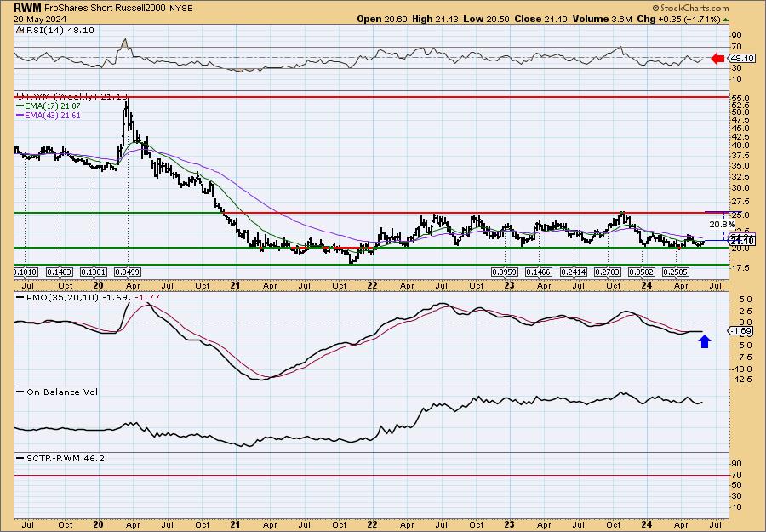The width and height of the screenshot is (766, 532).
Task: Click the Open 20.60 value
Action: pos(383,19)
